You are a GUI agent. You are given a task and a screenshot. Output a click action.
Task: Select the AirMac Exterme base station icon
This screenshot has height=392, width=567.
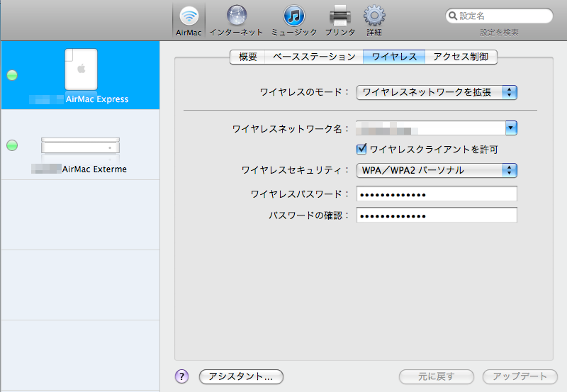[80, 146]
